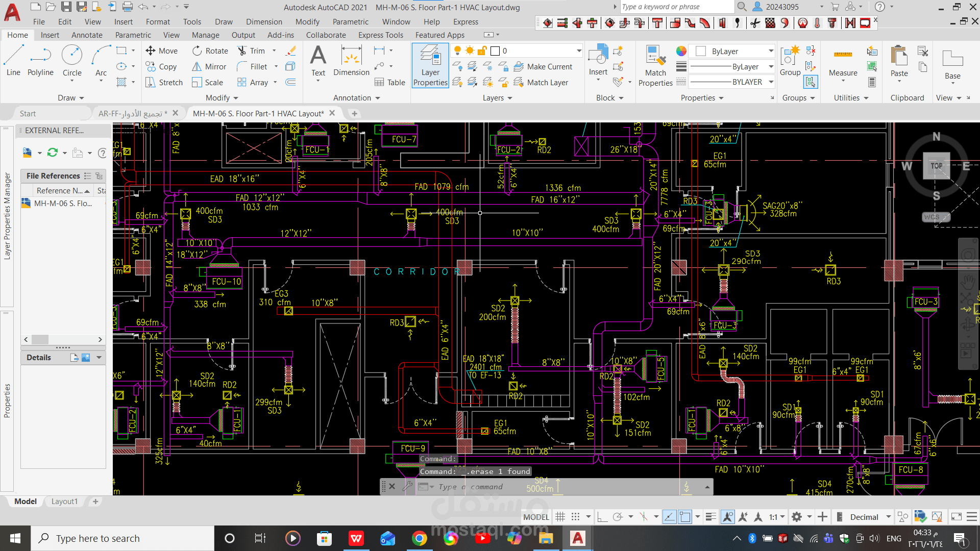Toggle drawing grid display in status bar
980x551 pixels.
click(x=560, y=517)
